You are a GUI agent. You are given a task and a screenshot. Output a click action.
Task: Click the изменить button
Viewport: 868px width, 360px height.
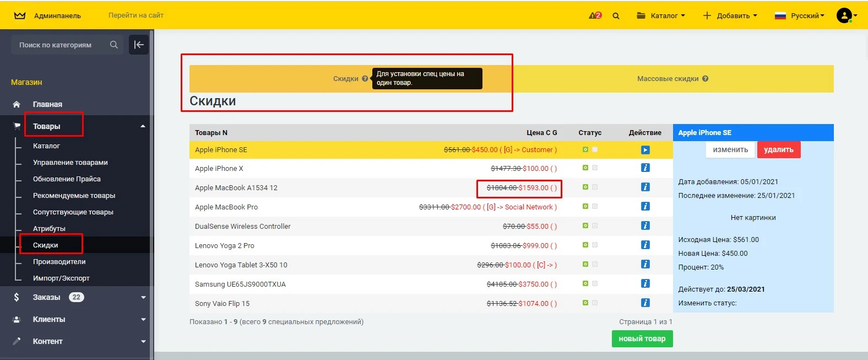coord(730,150)
